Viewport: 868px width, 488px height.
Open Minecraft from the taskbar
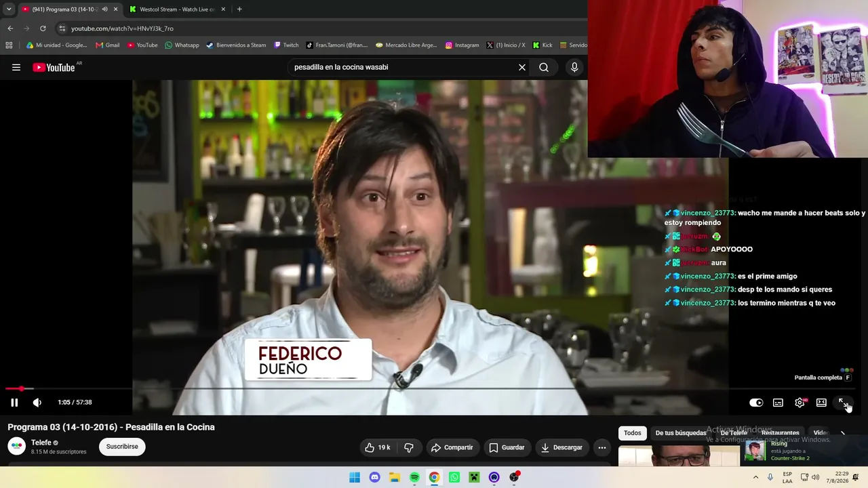tap(474, 478)
